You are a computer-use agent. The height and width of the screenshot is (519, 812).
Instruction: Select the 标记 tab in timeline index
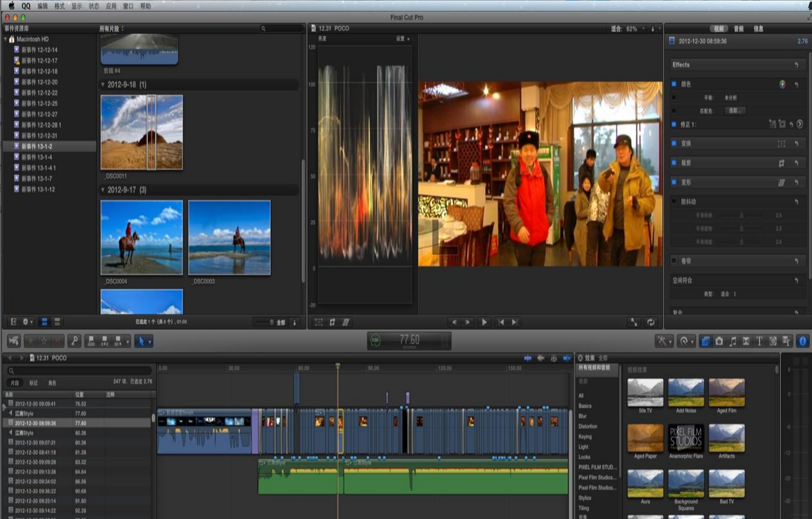pos(33,383)
